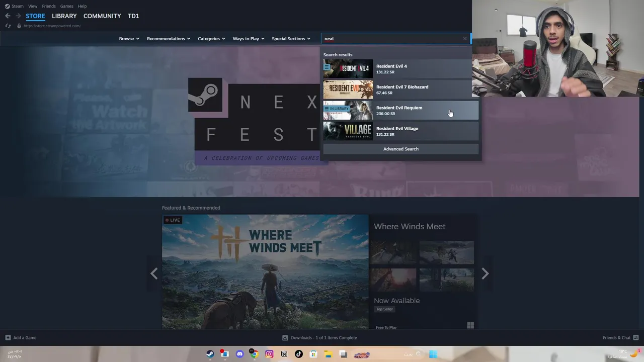Open the Downloads status
The height and width of the screenshot is (362, 644).
[x=319, y=338]
